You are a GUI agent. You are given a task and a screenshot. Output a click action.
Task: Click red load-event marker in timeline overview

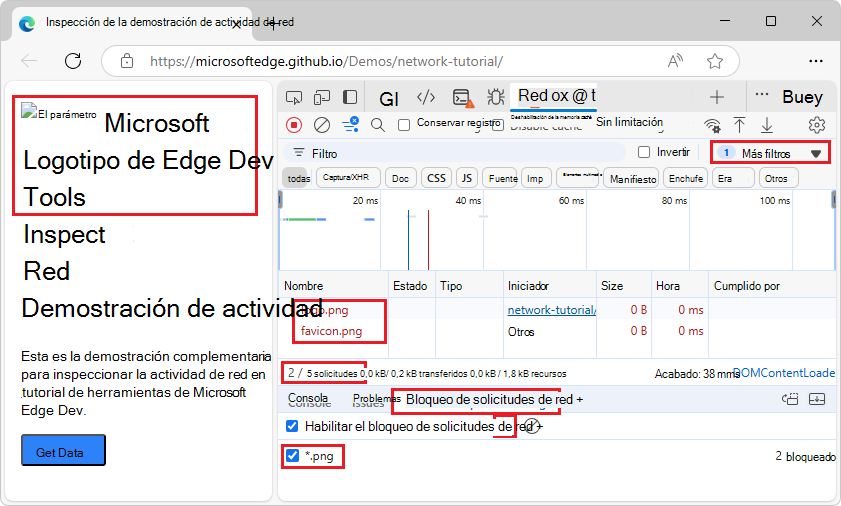point(428,240)
